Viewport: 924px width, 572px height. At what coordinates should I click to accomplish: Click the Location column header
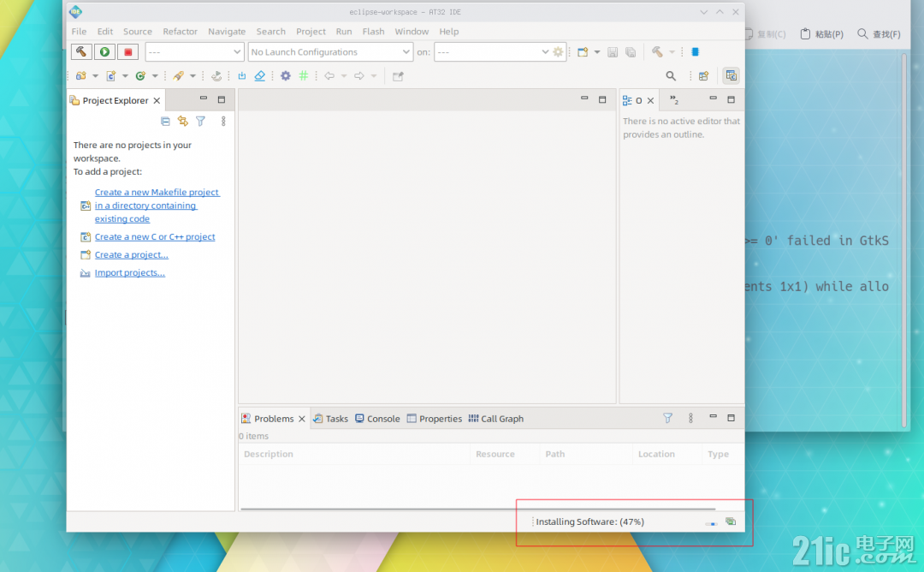coord(666,454)
